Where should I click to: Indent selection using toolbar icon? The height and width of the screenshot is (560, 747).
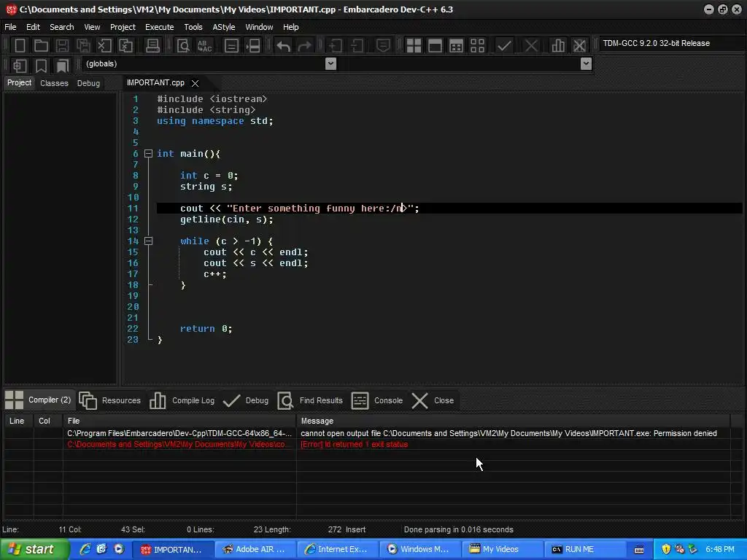point(336,46)
